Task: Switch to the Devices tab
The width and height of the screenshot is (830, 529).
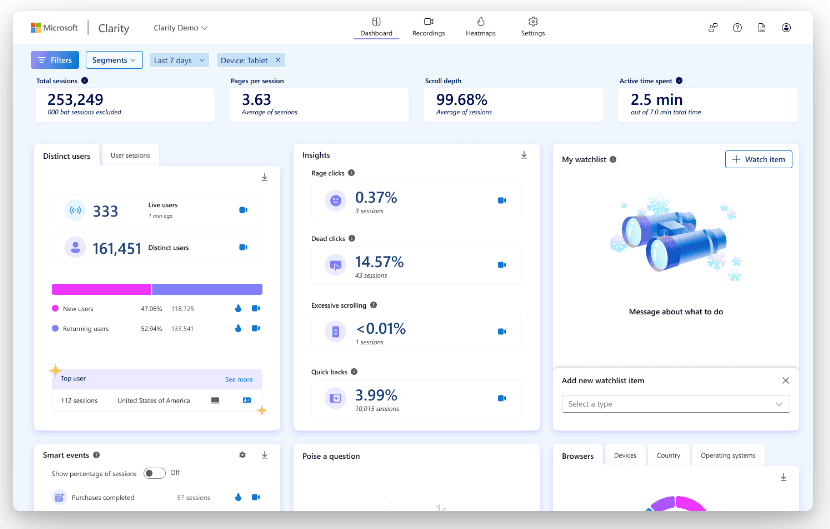Action: [625, 455]
